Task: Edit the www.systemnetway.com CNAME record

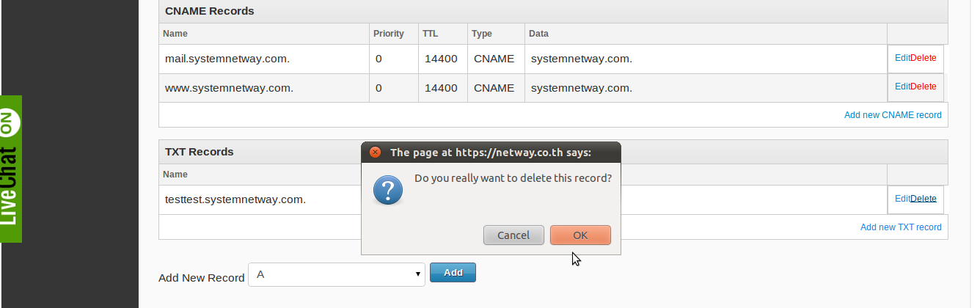Action: point(902,87)
